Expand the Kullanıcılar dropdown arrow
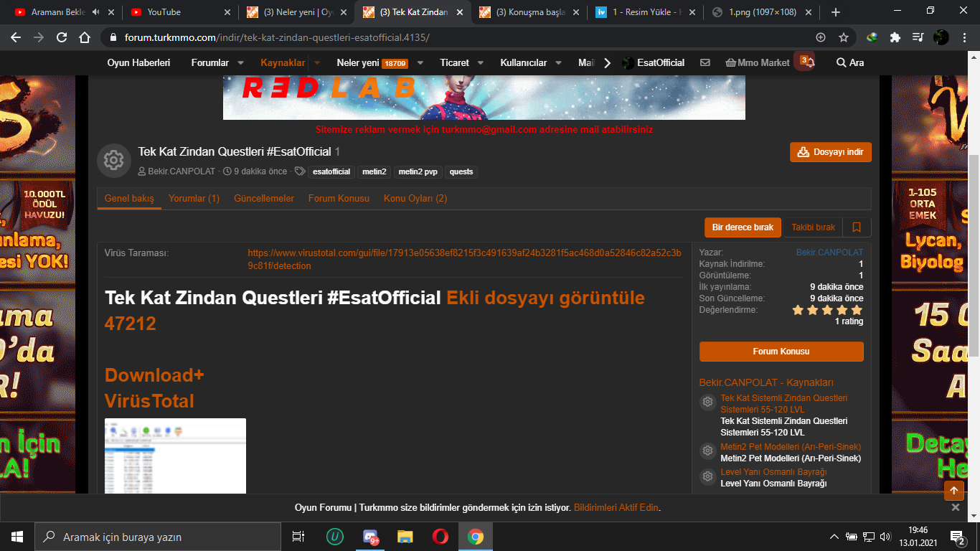Screen dimensions: 980x551 pyautogui.click(x=558, y=62)
